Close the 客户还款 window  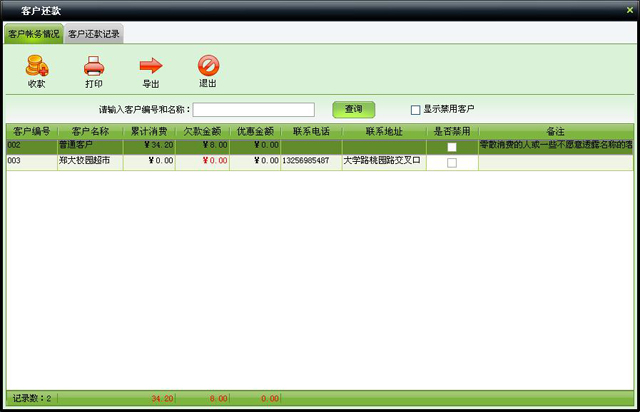(x=627, y=10)
